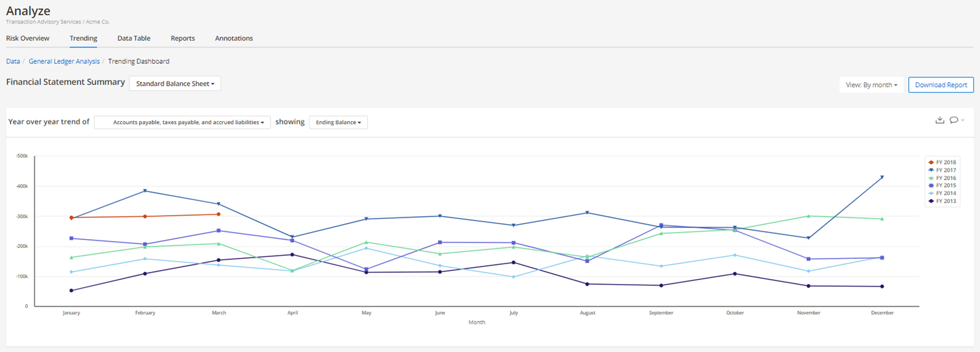This screenshot has width=980, height=352.
Task: Open the Data Table tab
Action: (133, 39)
